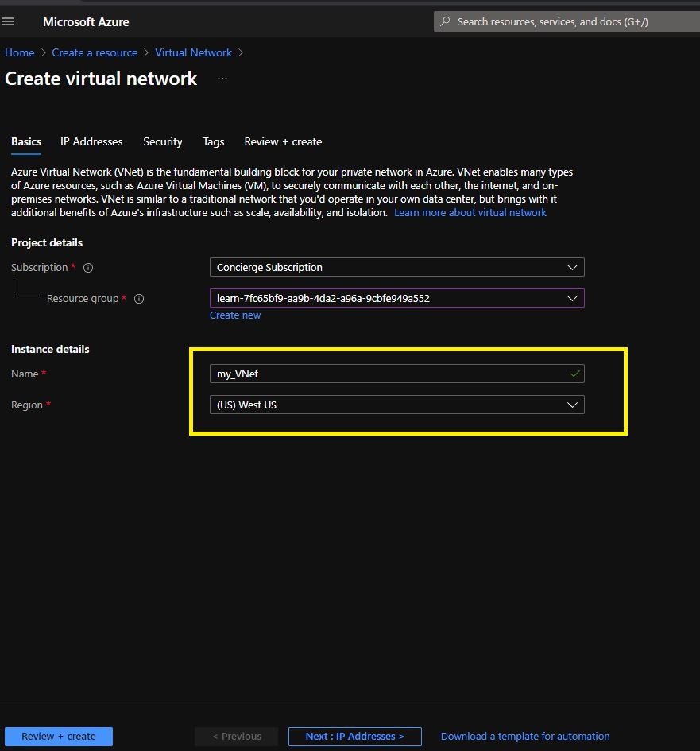Open Learn more about virtual network link
Screen dimensions: 700x751
point(470,213)
